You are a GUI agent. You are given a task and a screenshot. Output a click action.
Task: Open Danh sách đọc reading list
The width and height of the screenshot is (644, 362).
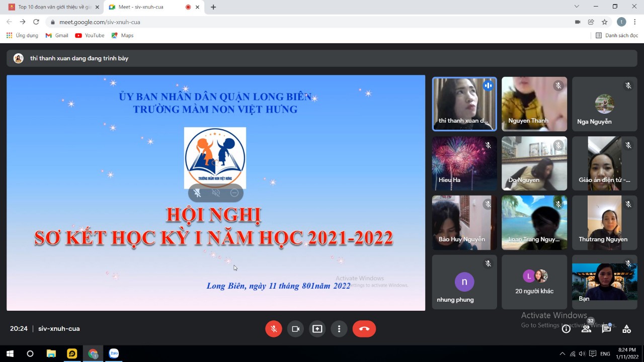pyautogui.click(x=616, y=35)
